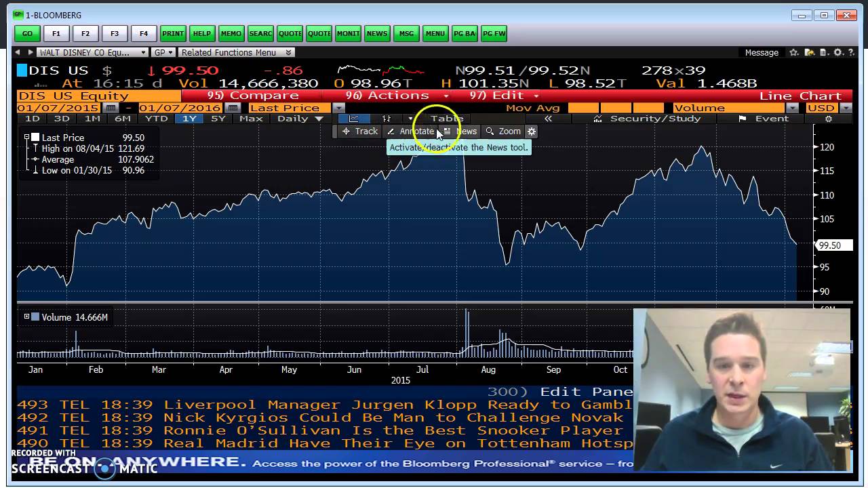Open chart settings gear beside Event
Viewport: 868px width, 488px height.
pos(828,119)
